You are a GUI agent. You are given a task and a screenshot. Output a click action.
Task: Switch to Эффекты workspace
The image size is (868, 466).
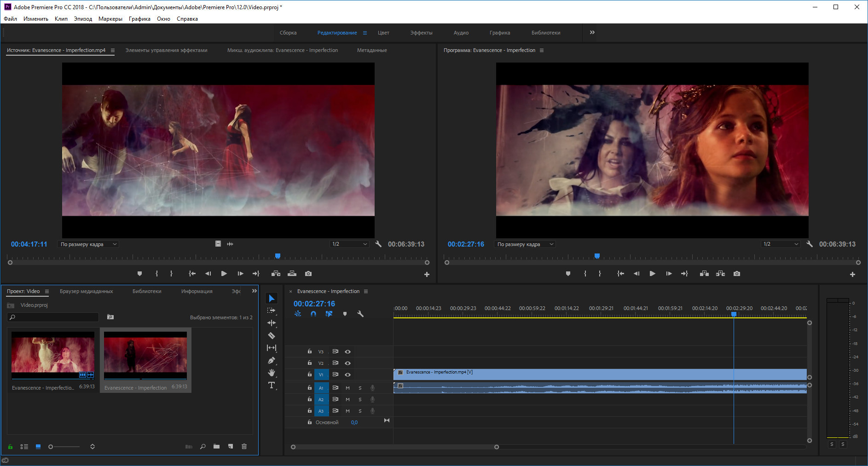tap(421, 33)
